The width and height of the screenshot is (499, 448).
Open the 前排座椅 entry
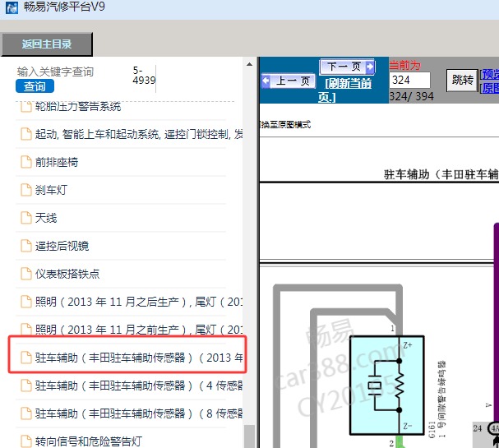pos(57,162)
